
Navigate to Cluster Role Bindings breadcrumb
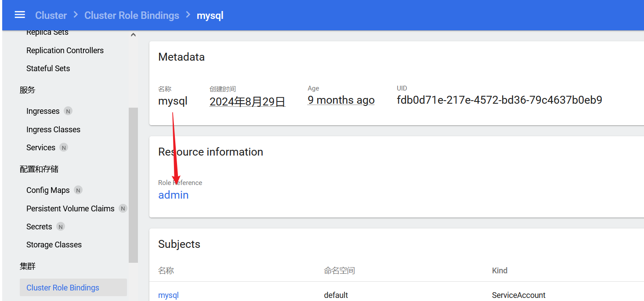pyautogui.click(x=132, y=15)
